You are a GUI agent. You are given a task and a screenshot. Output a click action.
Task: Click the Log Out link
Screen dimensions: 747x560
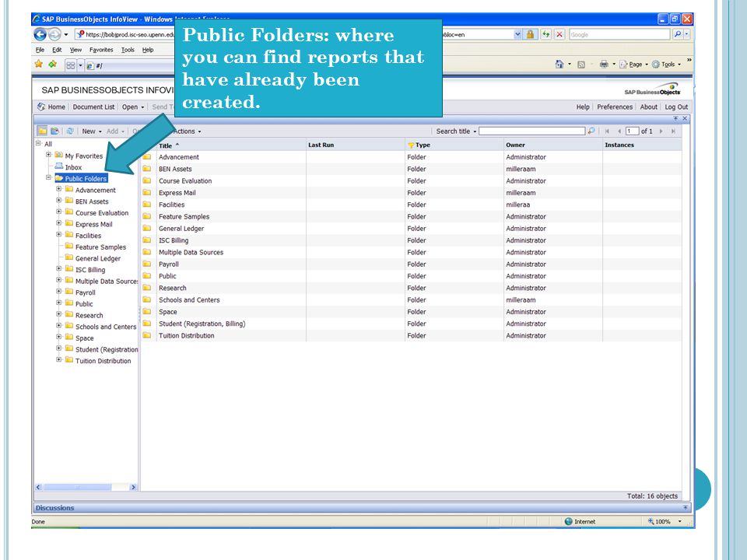coord(676,107)
